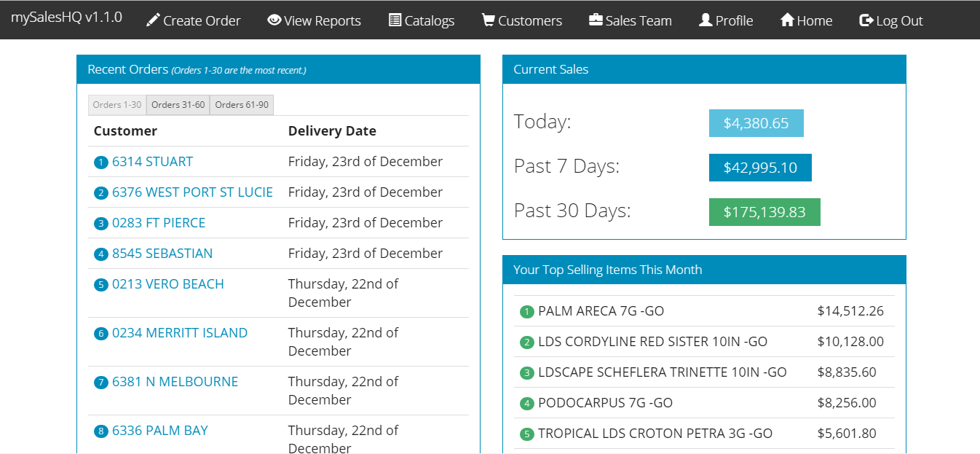This screenshot has height=454, width=980.
Task: Click the PALM ARECA 7G top-selling item
Action: click(601, 311)
